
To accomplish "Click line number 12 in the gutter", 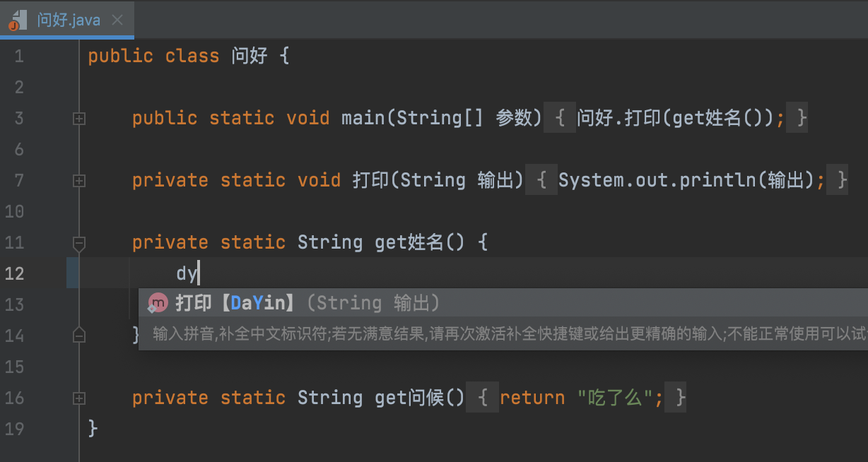I will 15,273.
